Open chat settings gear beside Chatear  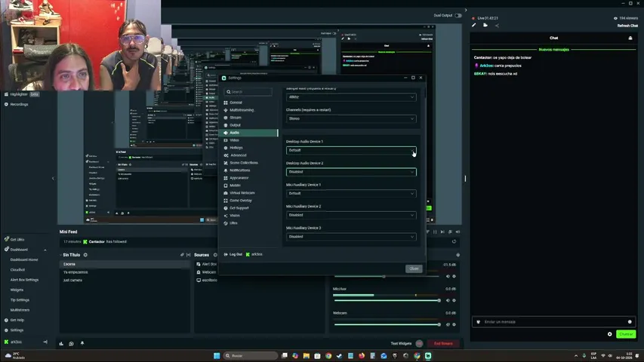tap(609, 334)
